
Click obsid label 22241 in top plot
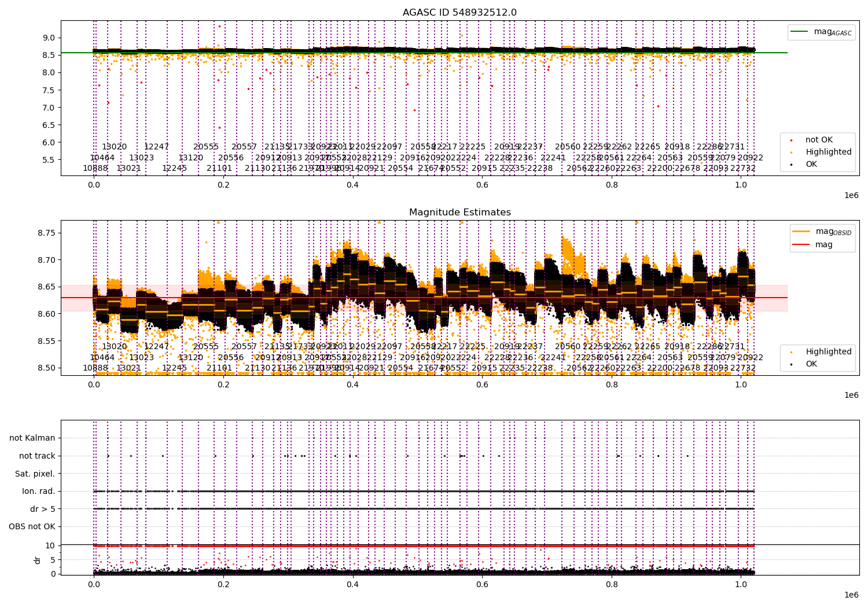(x=553, y=158)
